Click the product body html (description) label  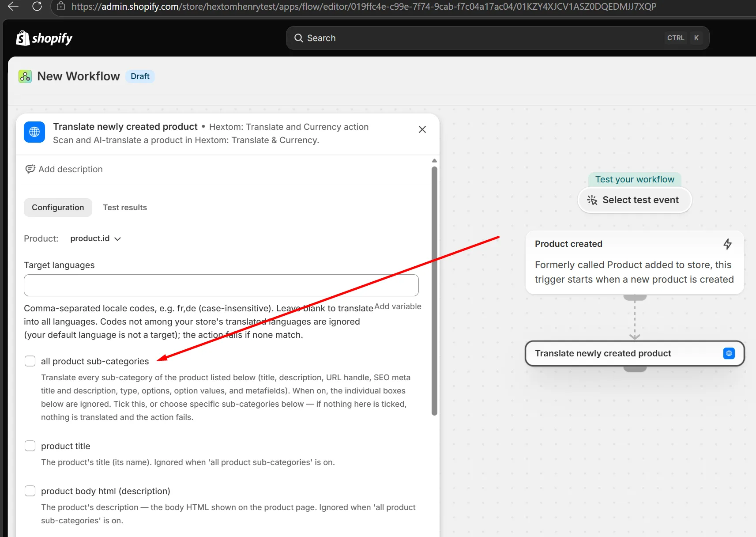point(105,491)
